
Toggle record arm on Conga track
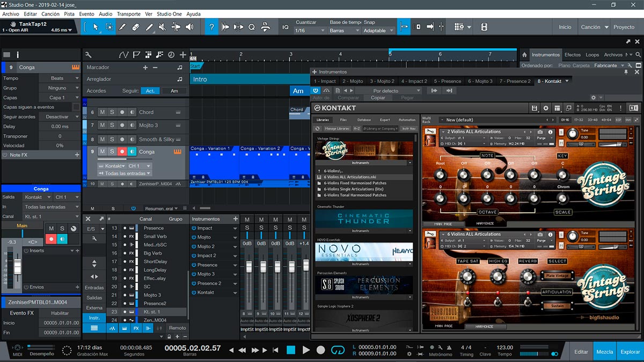click(122, 152)
